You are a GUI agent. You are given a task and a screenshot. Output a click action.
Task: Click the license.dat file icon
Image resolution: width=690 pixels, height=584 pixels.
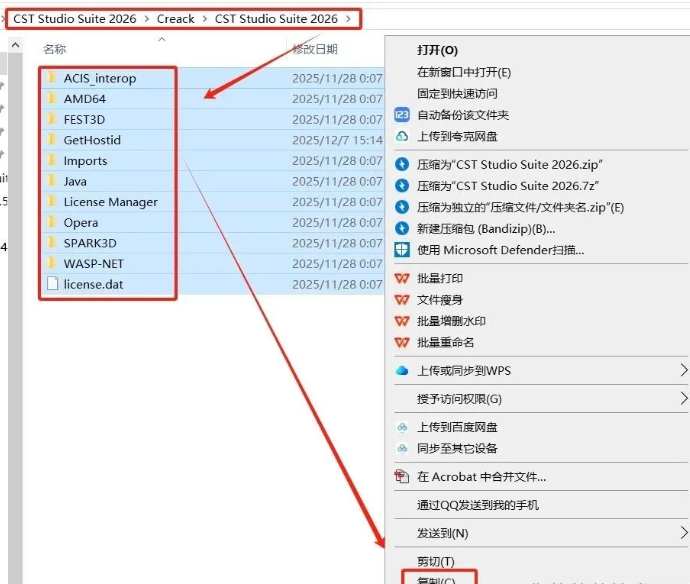coord(51,284)
